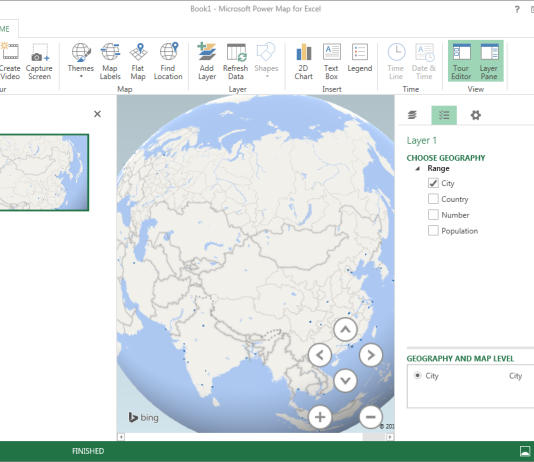Image resolution: width=534 pixels, height=462 pixels.
Task: Open the Layer Manager stack icon
Action: [412, 115]
